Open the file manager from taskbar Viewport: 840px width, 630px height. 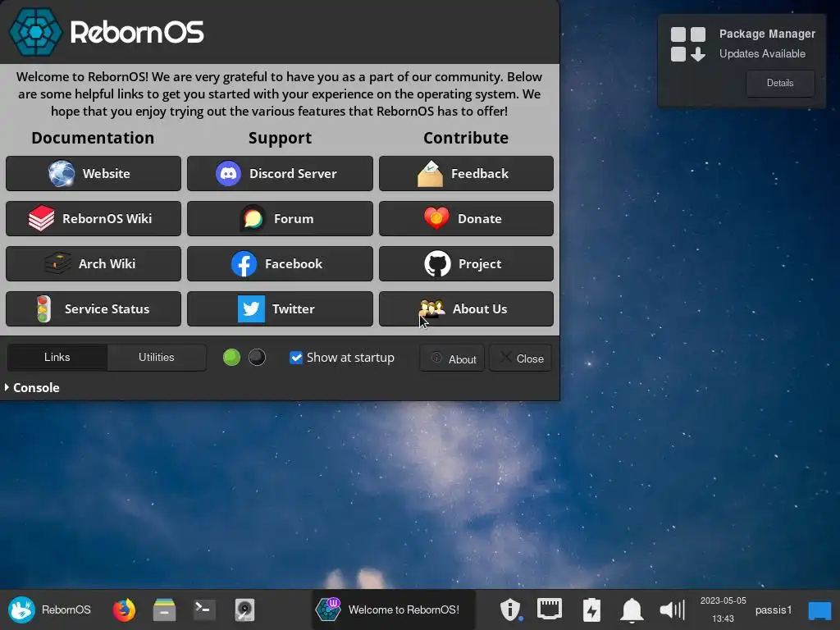click(x=164, y=609)
